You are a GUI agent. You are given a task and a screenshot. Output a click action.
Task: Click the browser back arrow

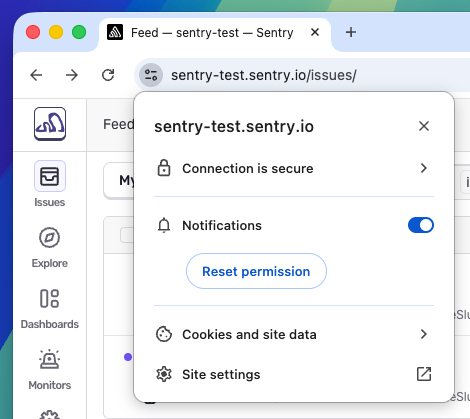coord(36,75)
